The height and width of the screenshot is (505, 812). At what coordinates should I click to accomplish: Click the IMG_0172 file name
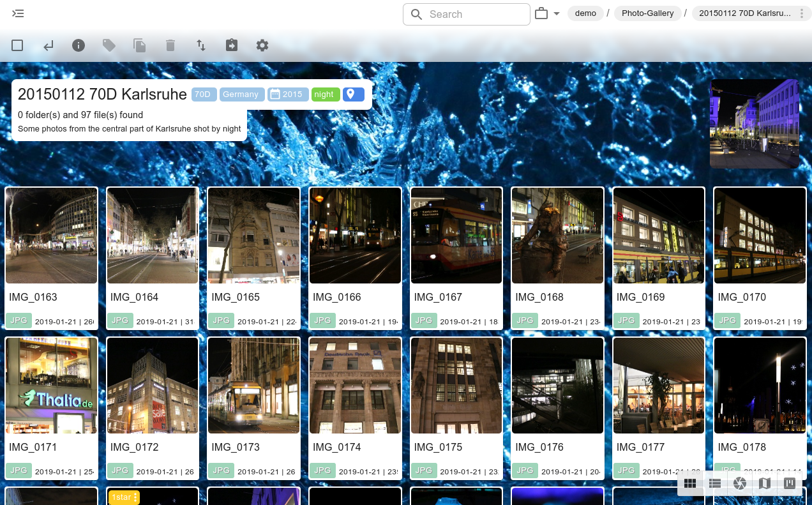tap(134, 448)
